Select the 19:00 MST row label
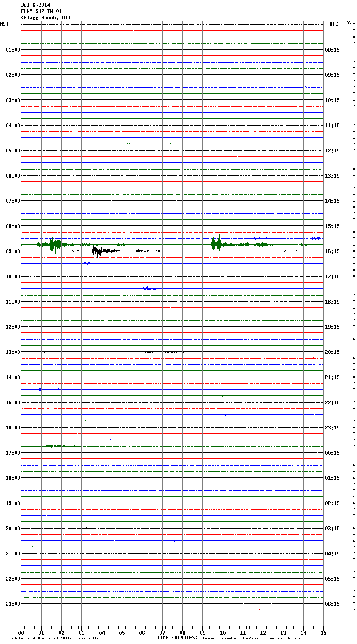The width and height of the screenshot is (357, 644). tap(13, 503)
